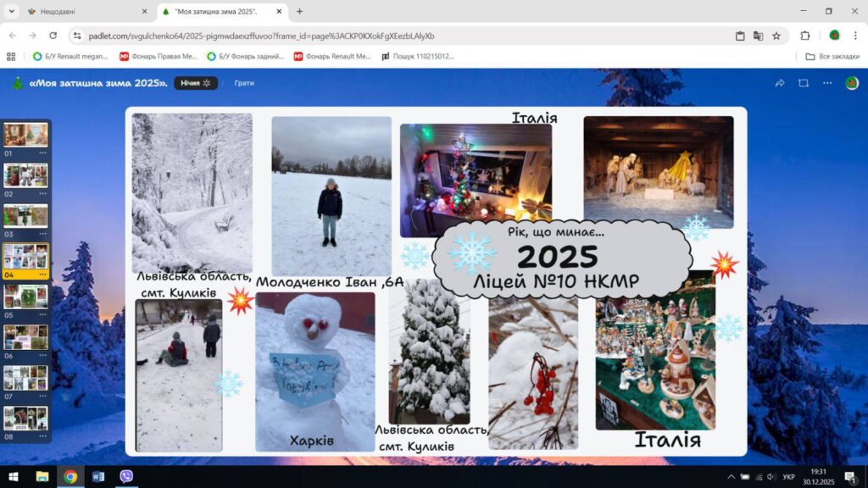868x488 pixels.
Task: Select slide thumbnail 02 in the sidebar
Action: 25,175
